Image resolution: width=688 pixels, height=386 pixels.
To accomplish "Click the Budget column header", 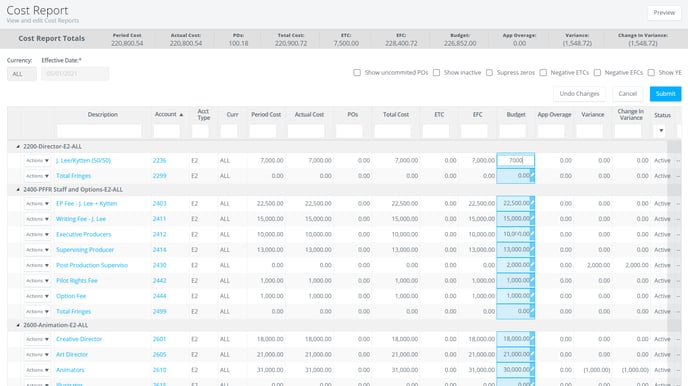I will tap(516, 114).
